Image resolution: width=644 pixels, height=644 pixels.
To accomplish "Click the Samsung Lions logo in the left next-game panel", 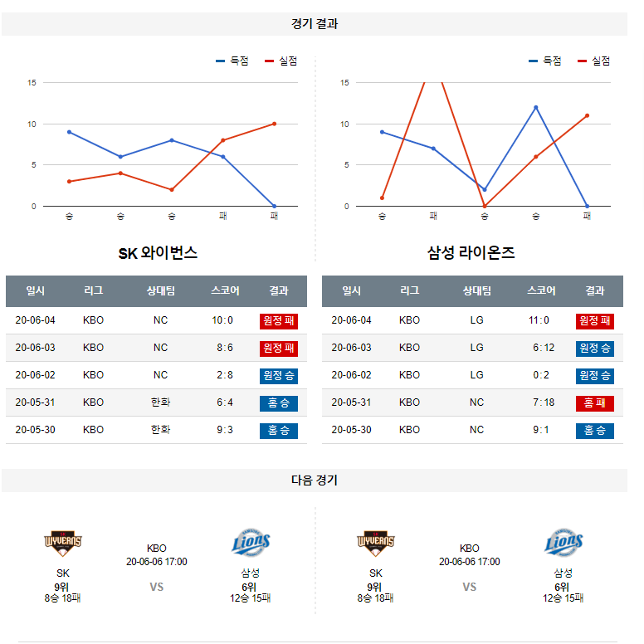I will [251, 543].
